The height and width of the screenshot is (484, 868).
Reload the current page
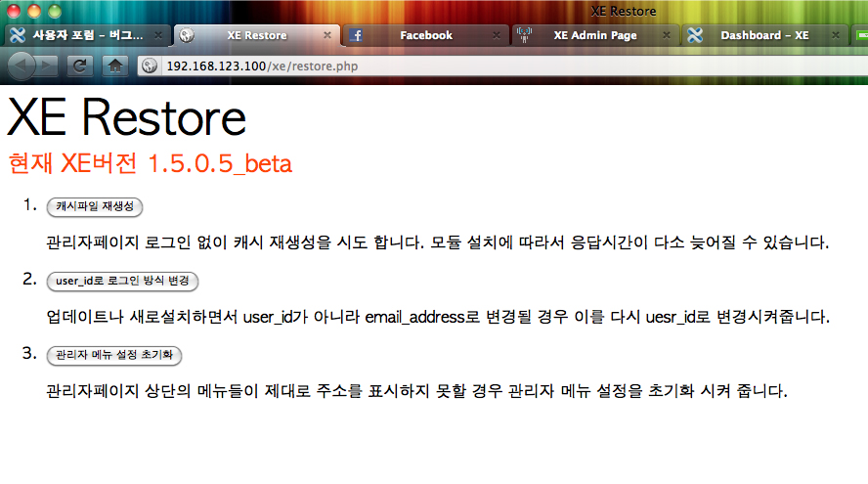click(x=80, y=66)
